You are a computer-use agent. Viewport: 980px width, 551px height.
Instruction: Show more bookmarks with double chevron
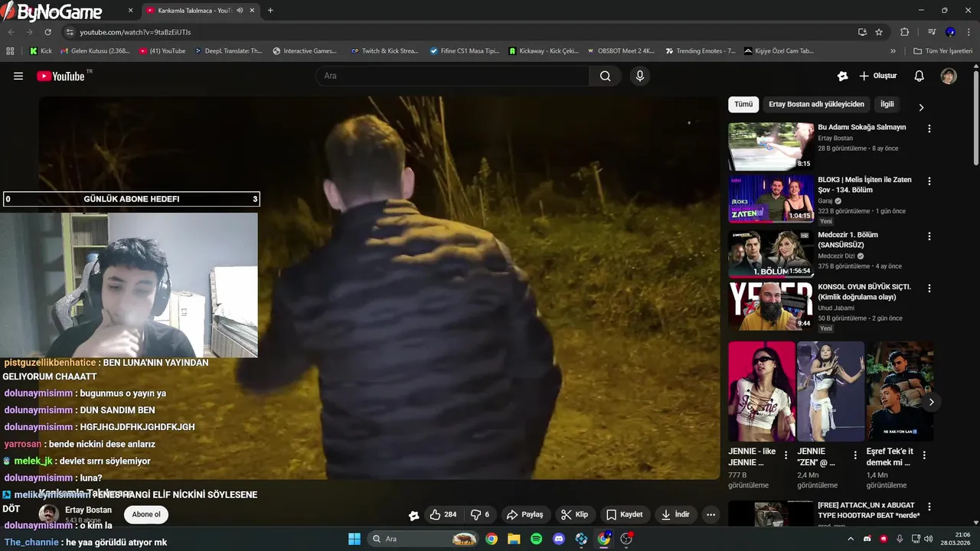point(893,51)
